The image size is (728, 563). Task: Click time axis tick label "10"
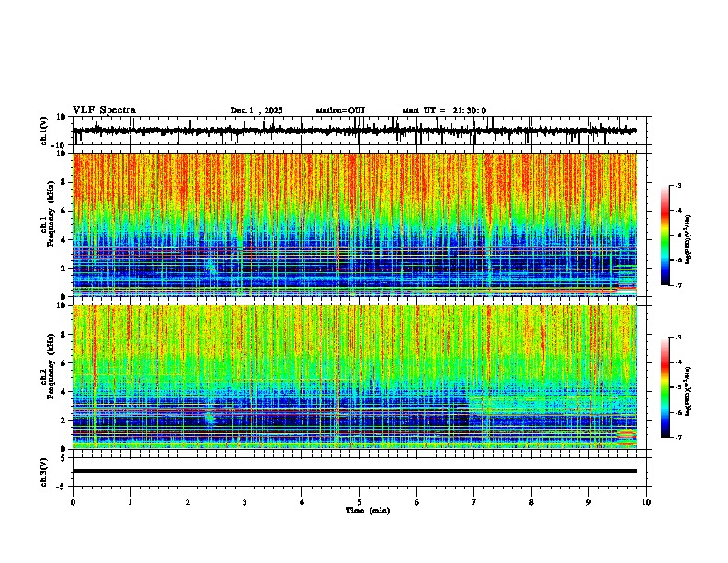tap(646, 502)
